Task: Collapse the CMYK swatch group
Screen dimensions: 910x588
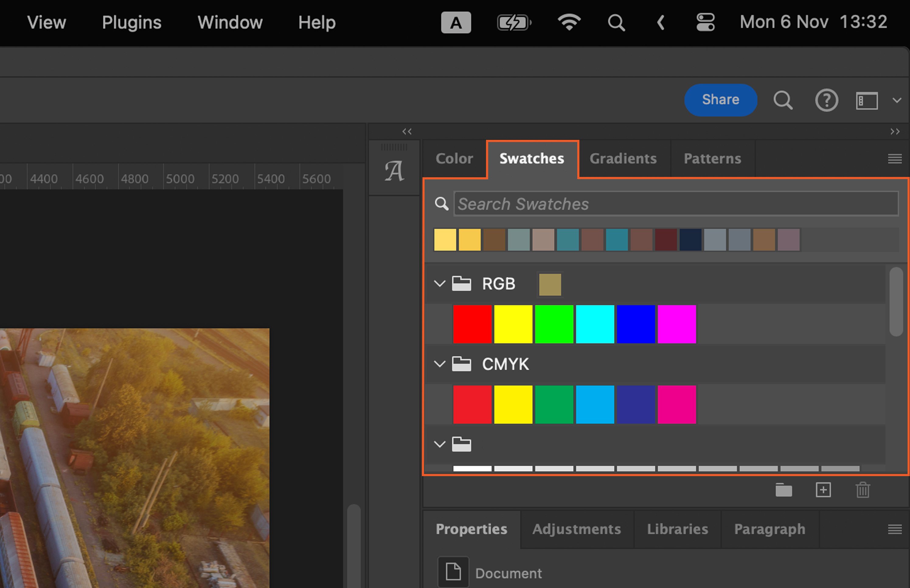Action: click(439, 364)
